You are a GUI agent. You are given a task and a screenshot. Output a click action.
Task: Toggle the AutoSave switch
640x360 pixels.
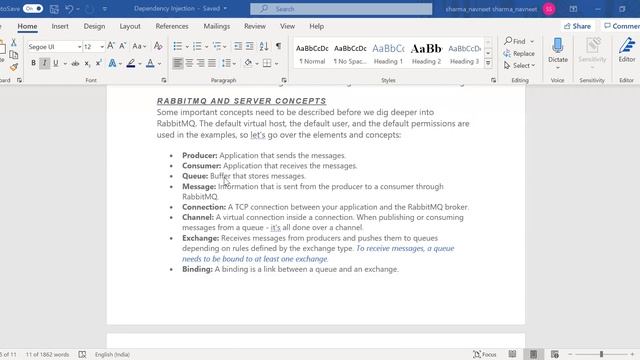pyautogui.click(x=33, y=8)
